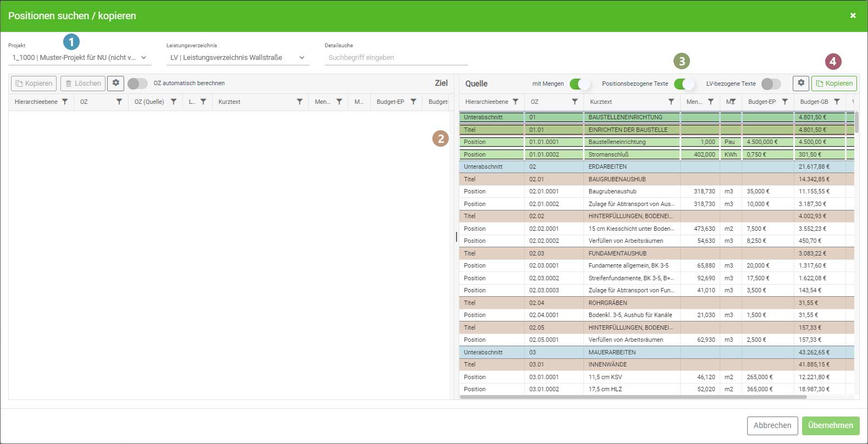Close the Positionen suchen dialog
This screenshot has width=868, height=444.
(x=853, y=15)
